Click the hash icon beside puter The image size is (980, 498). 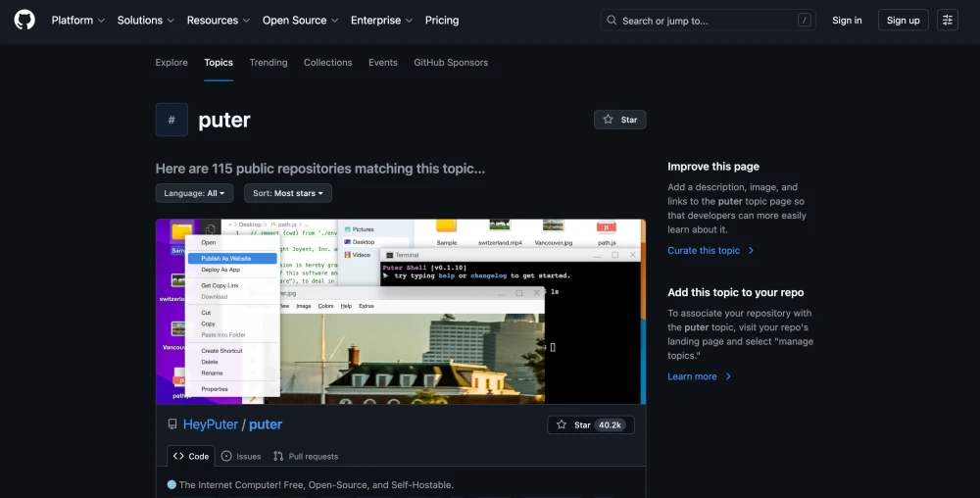pos(171,120)
